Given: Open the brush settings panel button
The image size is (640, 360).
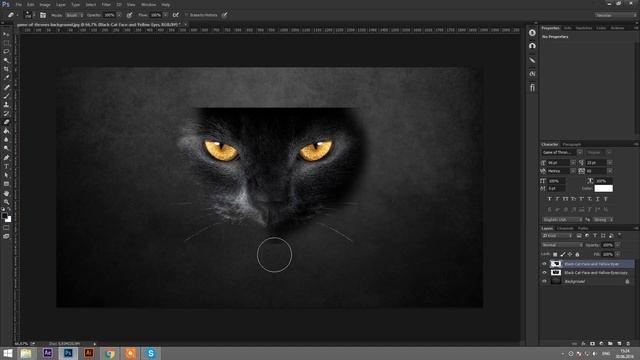Looking at the screenshot, I should pos(43,15).
